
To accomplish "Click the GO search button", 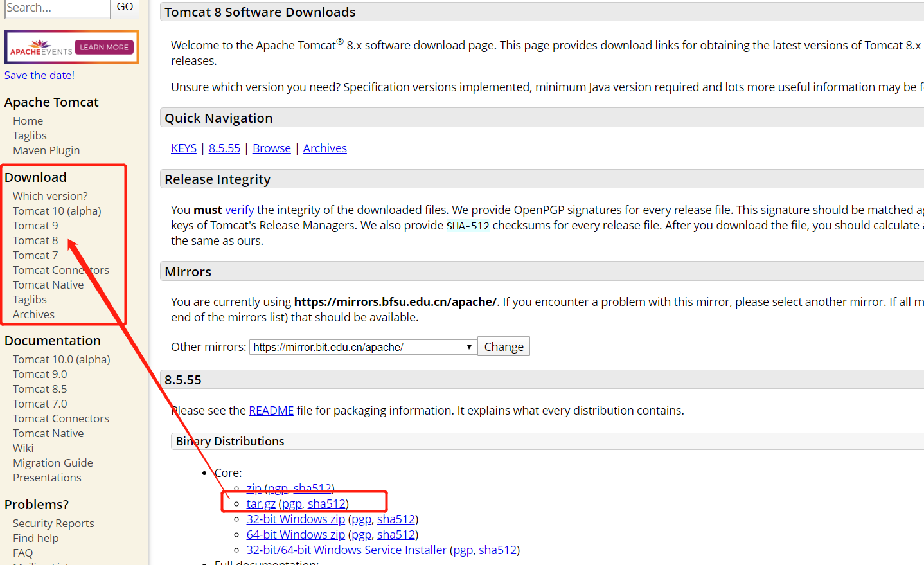I will [125, 8].
